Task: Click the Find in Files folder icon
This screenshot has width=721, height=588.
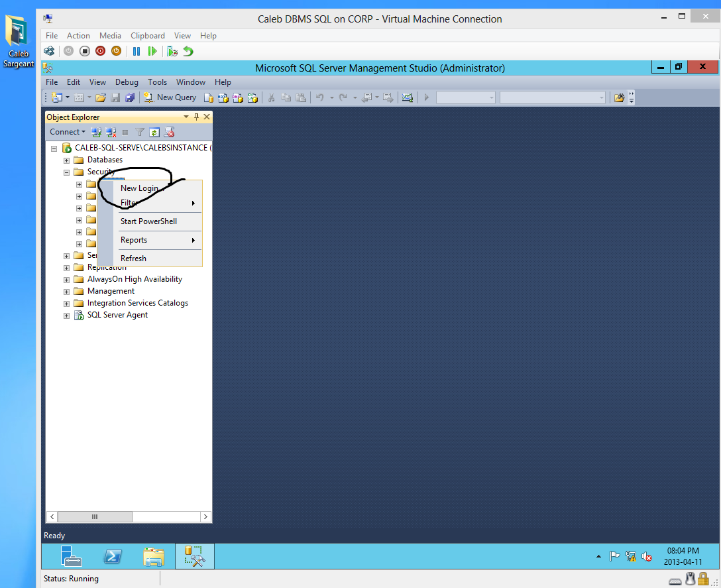Action: tap(620, 97)
